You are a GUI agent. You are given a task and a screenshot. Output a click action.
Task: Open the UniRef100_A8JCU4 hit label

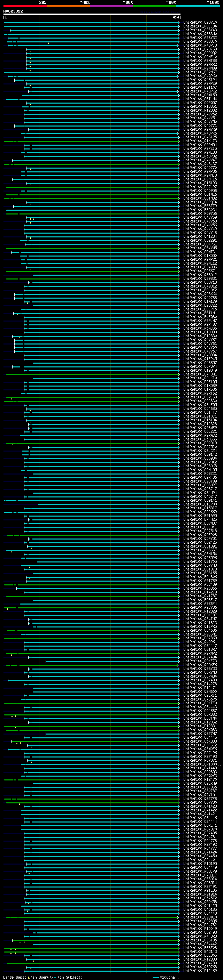click(200, 26)
